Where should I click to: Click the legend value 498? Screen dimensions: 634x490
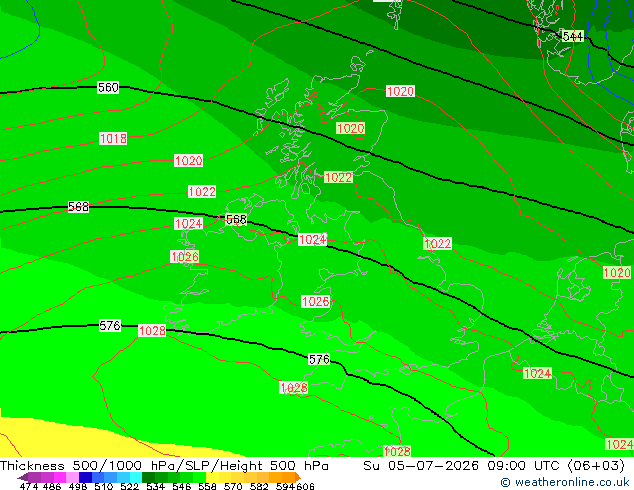tap(76, 486)
